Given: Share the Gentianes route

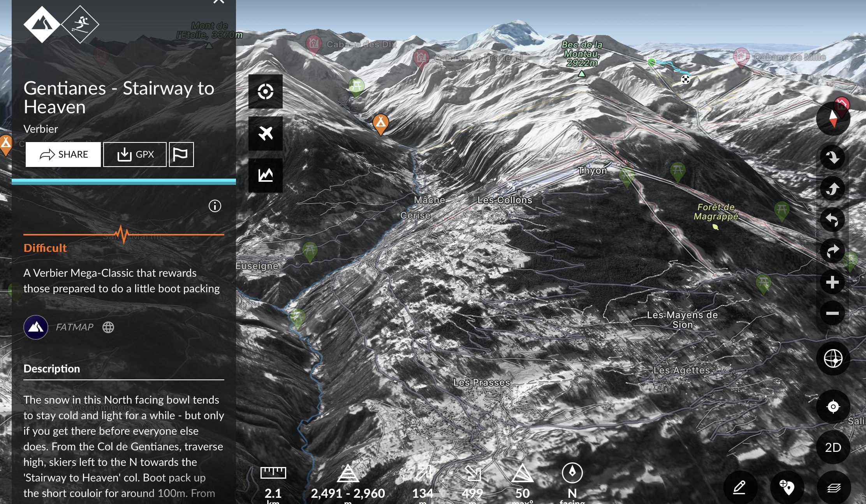Looking at the screenshot, I should tap(63, 155).
